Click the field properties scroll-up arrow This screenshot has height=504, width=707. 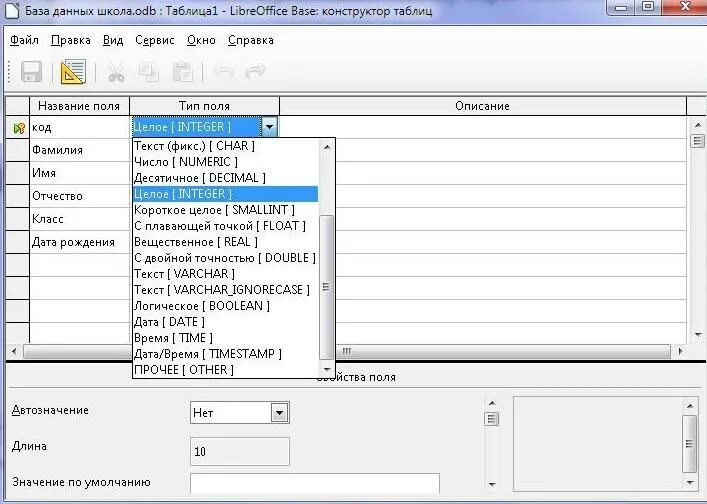tap(492, 403)
